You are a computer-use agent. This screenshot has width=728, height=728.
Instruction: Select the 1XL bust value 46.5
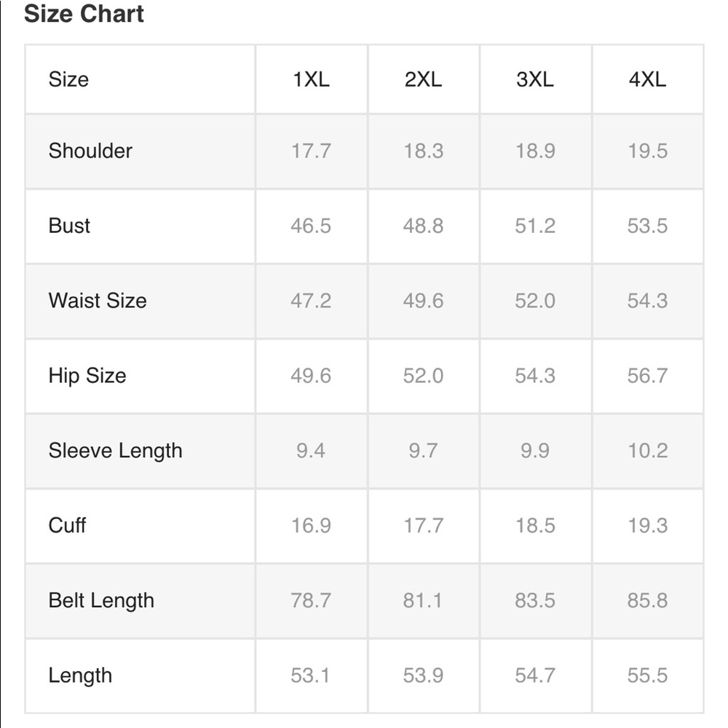(x=311, y=226)
